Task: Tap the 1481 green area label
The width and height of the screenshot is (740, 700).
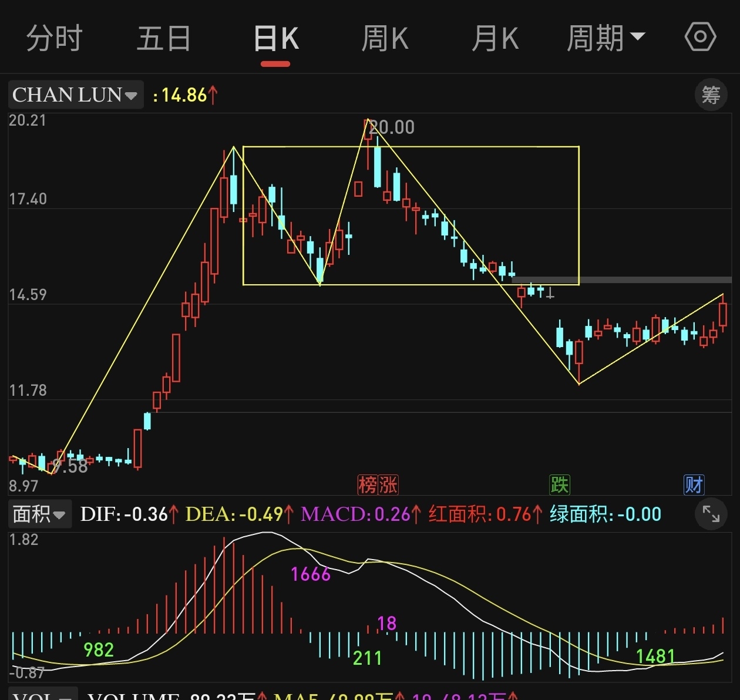Action: 656,657
